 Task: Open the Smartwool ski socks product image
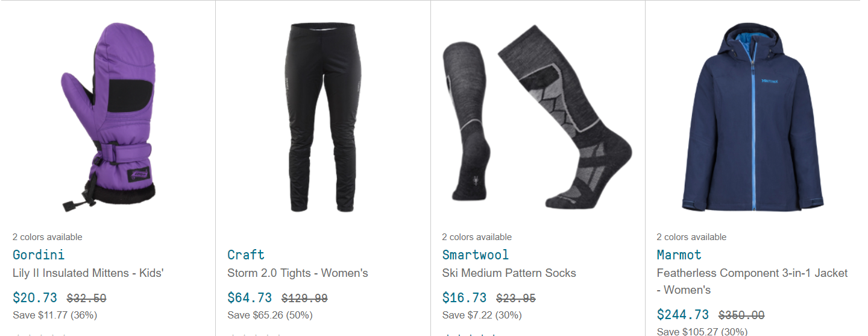tap(537, 118)
